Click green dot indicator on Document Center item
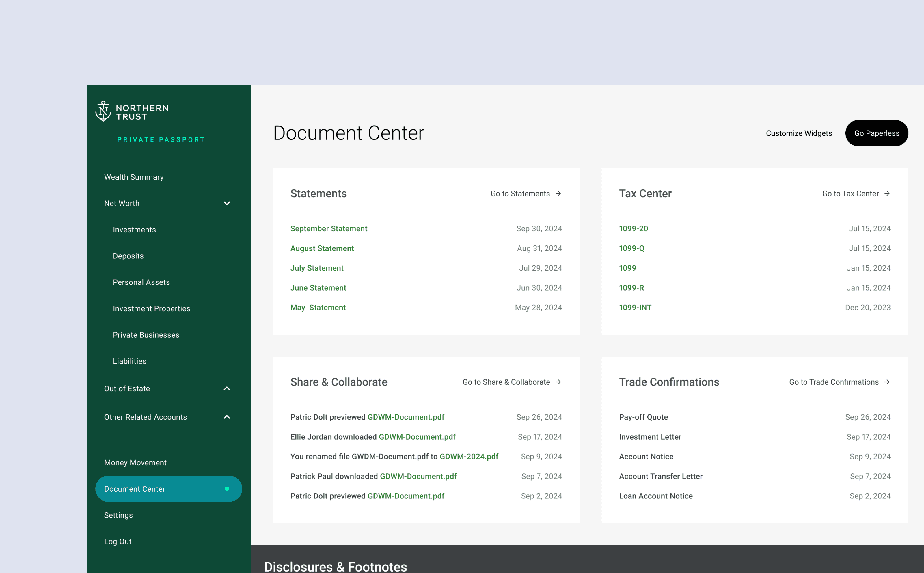The height and width of the screenshot is (573, 924). point(227,489)
